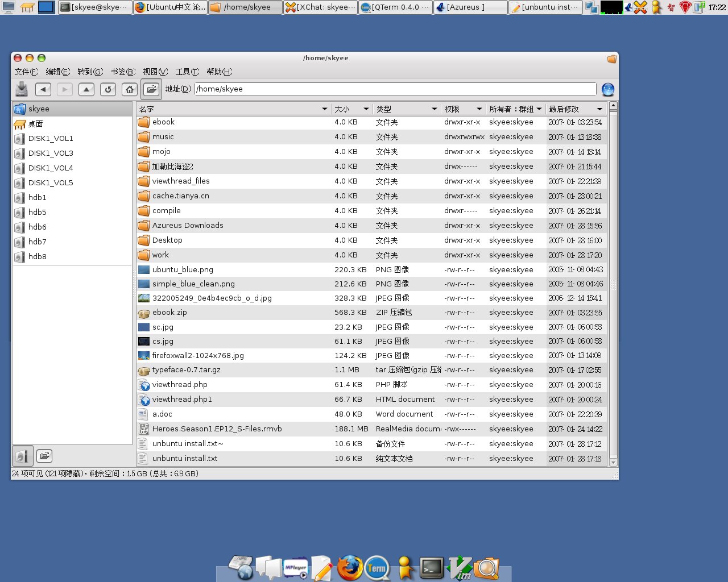The height and width of the screenshot is (582, 728).
Task: Launch the terminal from the bottom dock
Action: pos(432,567)
